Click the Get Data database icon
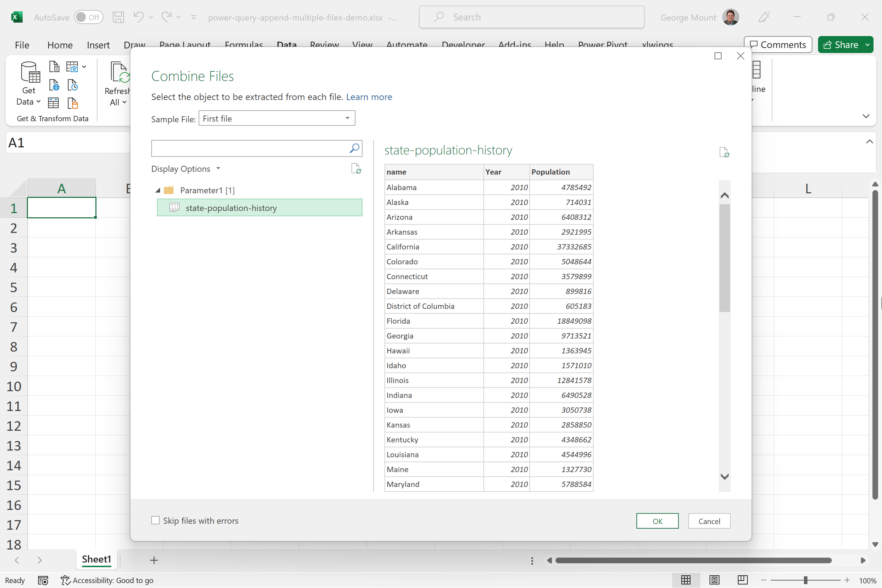 click(x=30, y=72)
